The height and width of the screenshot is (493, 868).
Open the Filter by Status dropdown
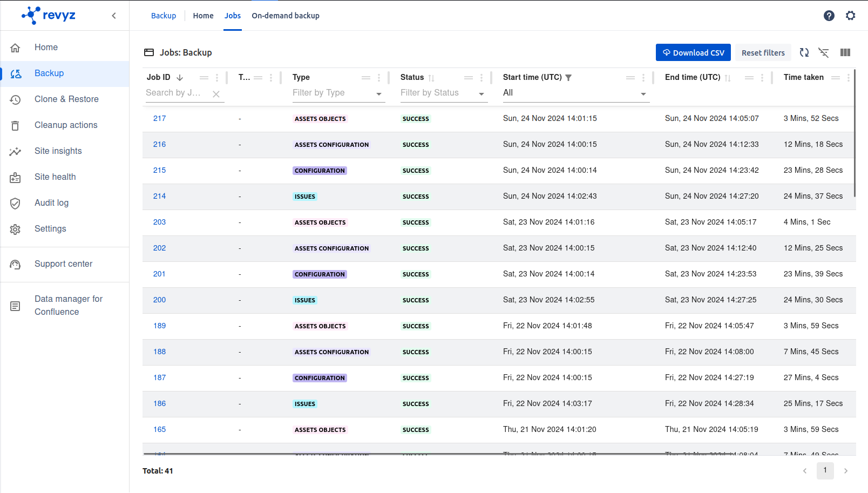coord(444,93)
